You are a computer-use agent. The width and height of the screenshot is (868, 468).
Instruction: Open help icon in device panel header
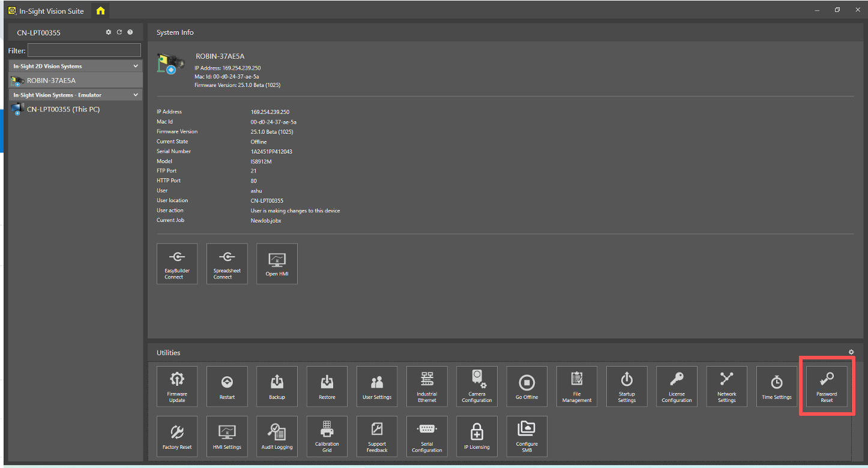point(130,32)
